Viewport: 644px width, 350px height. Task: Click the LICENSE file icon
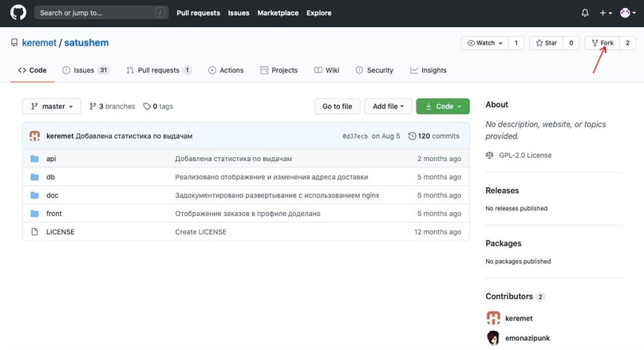(34, 232)
